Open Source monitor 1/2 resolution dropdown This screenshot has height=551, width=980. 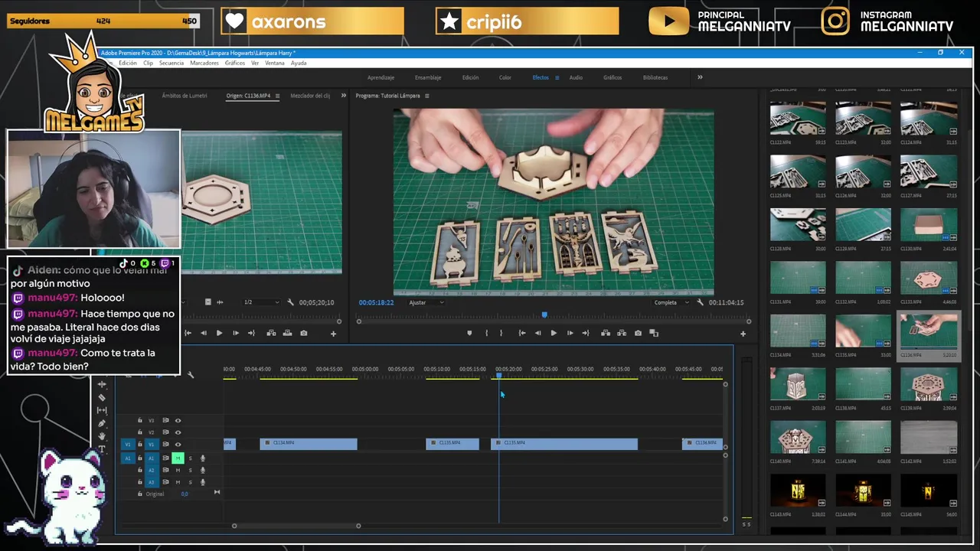tap(260, 302)
